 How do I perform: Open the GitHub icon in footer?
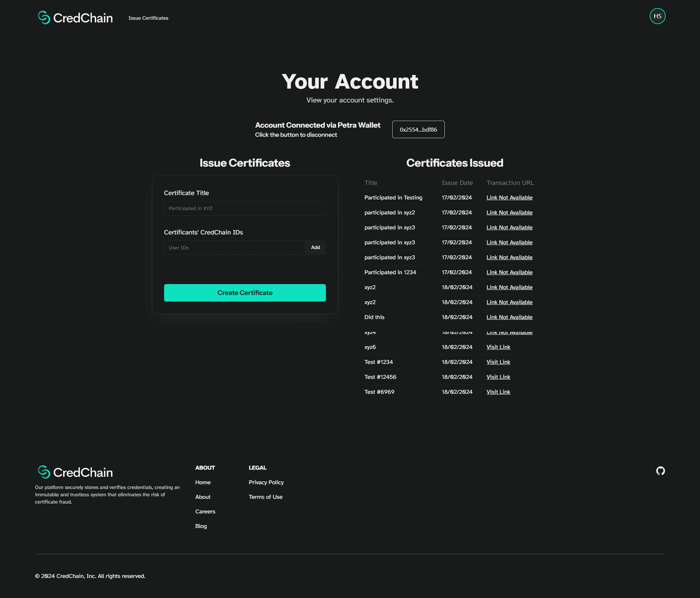coord(660,471)
